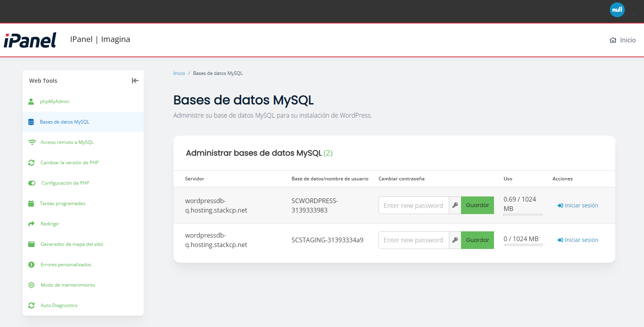
Task: Click Bases de datos MySQL breadcrumb text
Action: point(218,73)
